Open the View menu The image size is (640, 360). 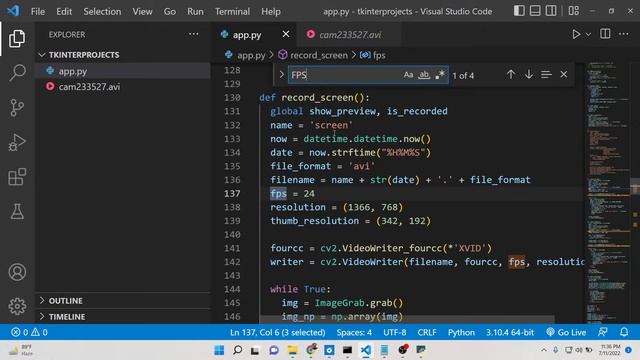142,11
